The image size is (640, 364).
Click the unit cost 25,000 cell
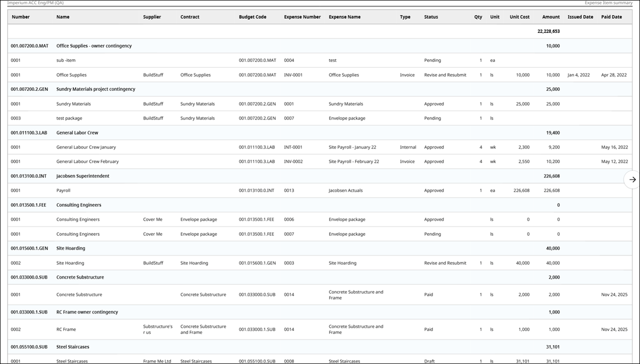coord(522,104)
